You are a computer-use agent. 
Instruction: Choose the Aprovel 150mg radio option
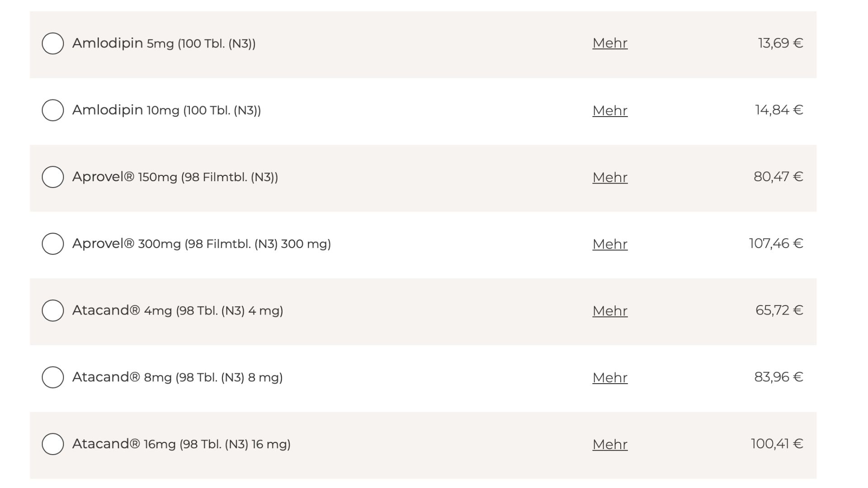pyautogui.click(x=52, y=177)
